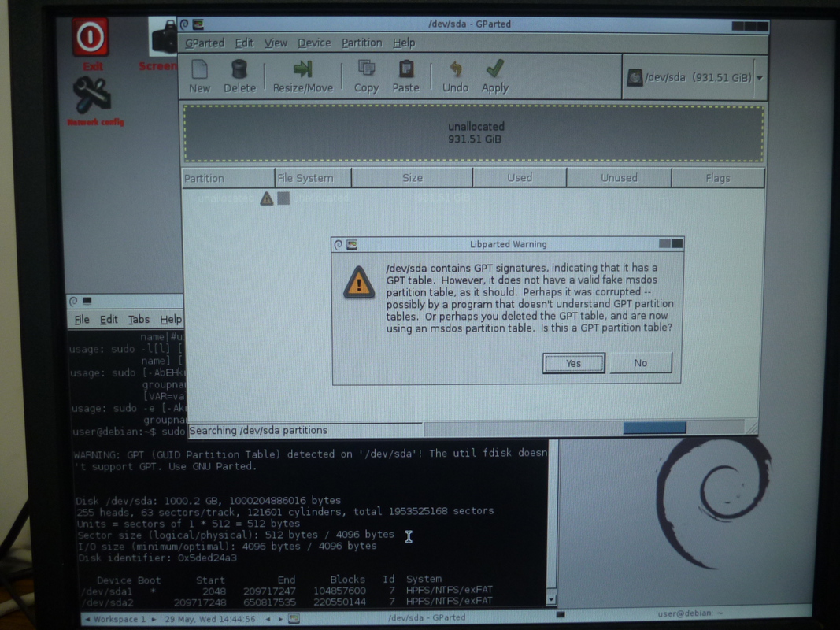This screenshot has width=840, height=630.
Task: Click 'Searching /dev/sda partitions' status text
Action: tap(258, 431)
